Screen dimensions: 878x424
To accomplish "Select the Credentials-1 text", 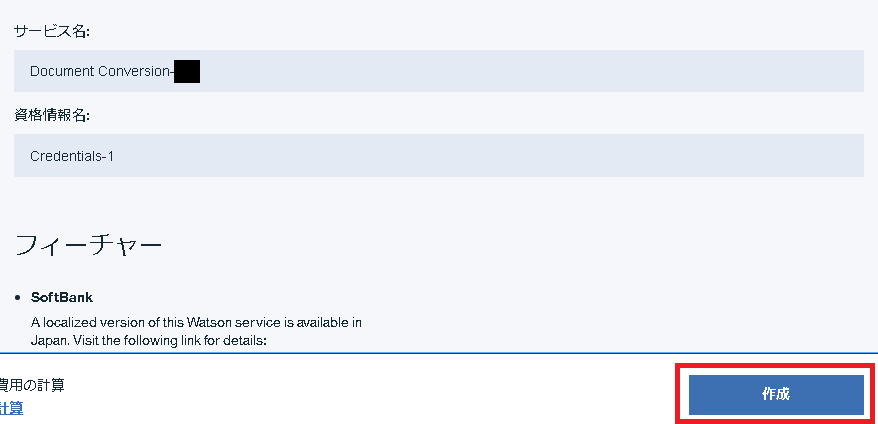I will 72,156.
